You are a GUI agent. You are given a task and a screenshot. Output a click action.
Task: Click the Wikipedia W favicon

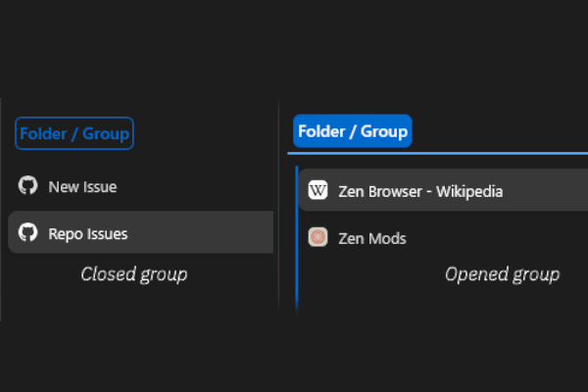click(x=318, y=190)
